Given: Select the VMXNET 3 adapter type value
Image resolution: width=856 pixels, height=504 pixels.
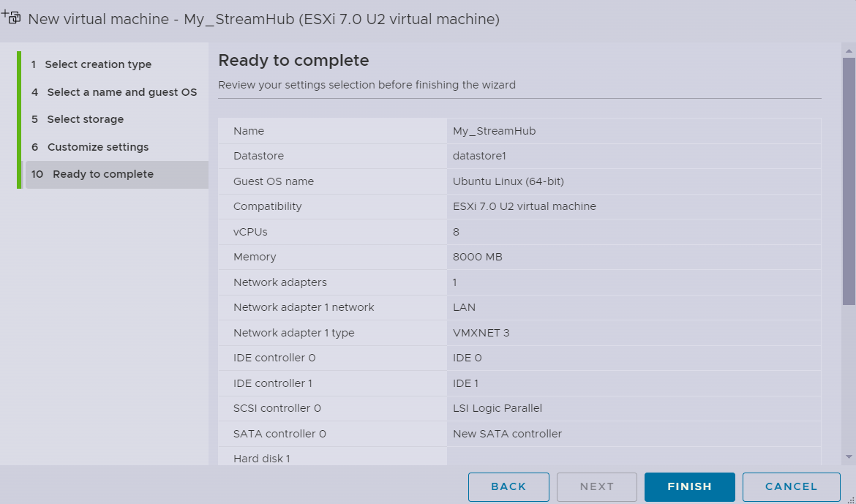Looking at the screenshot, I should [481, 333].
